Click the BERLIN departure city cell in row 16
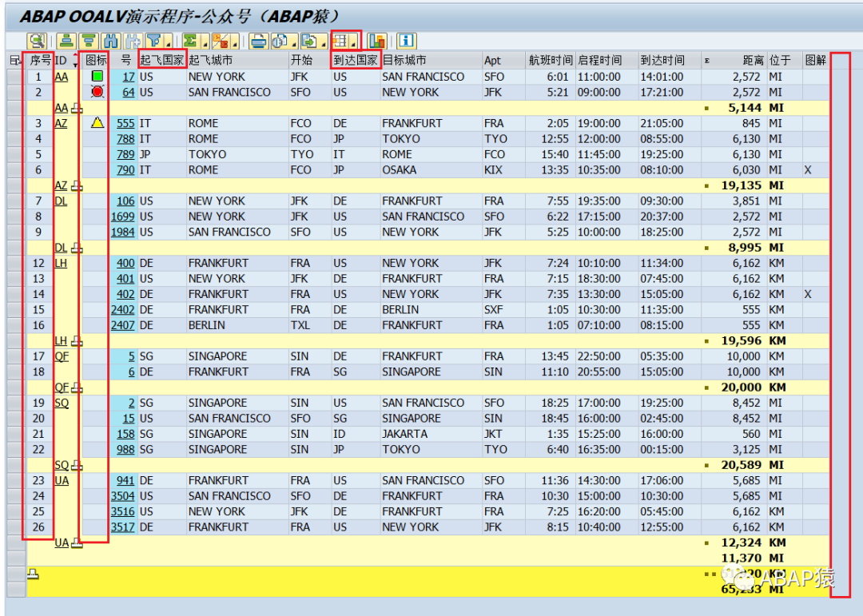Viewport: 863px width, 616px height. click(237, 325)
